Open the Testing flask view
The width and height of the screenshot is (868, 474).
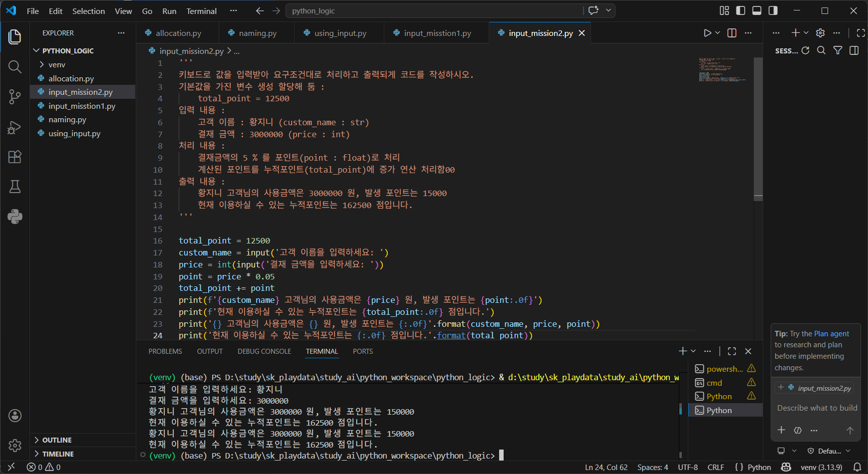click(x=15, y=187)
